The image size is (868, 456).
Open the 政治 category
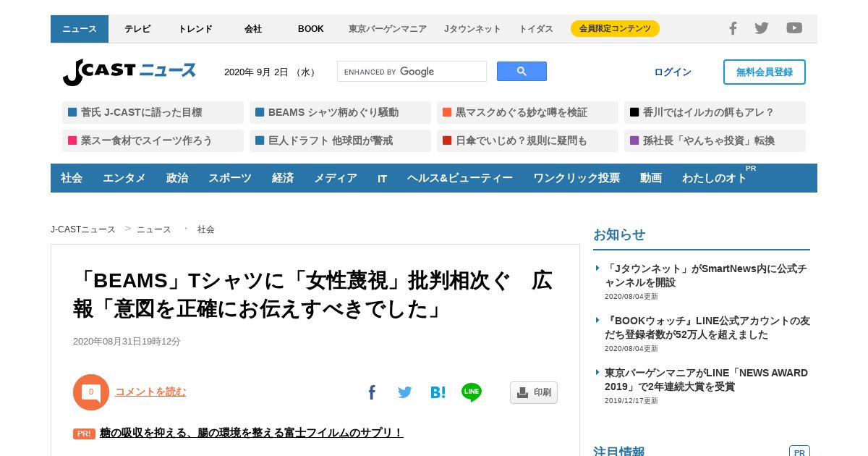point(177,178)
